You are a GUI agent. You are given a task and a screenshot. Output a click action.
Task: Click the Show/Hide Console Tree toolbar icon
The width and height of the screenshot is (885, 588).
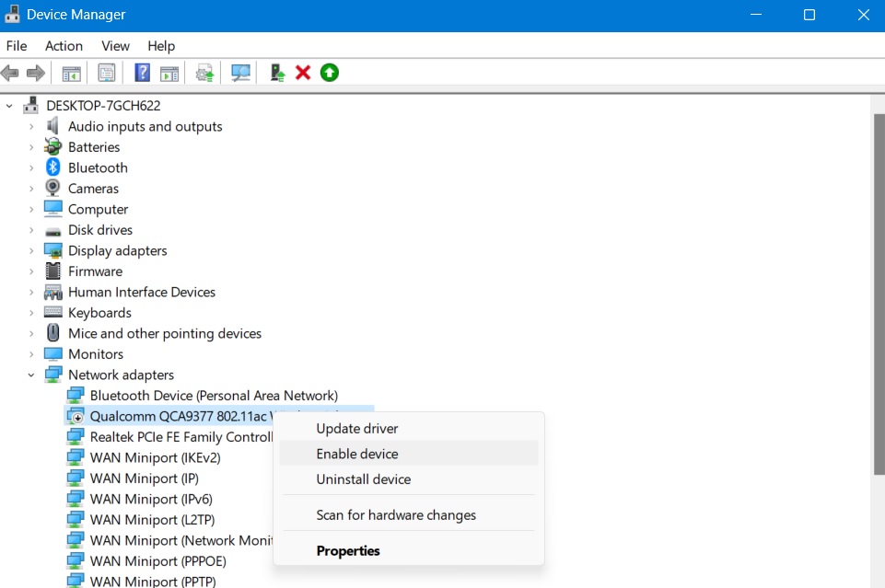(x=70, y=73)
